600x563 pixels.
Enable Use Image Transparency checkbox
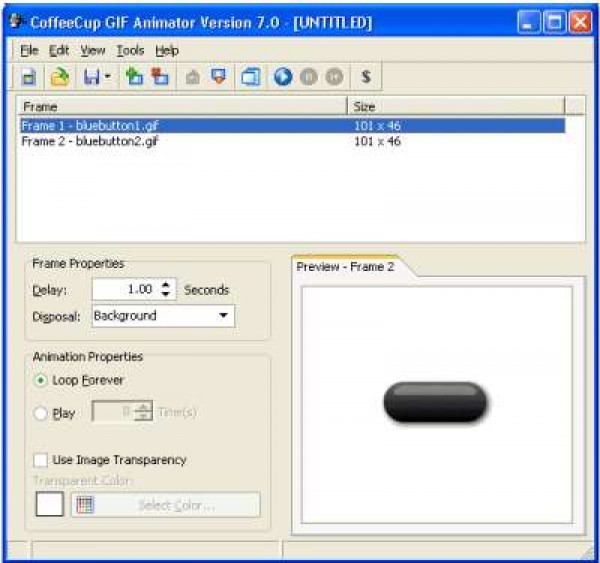pos(41,460)
